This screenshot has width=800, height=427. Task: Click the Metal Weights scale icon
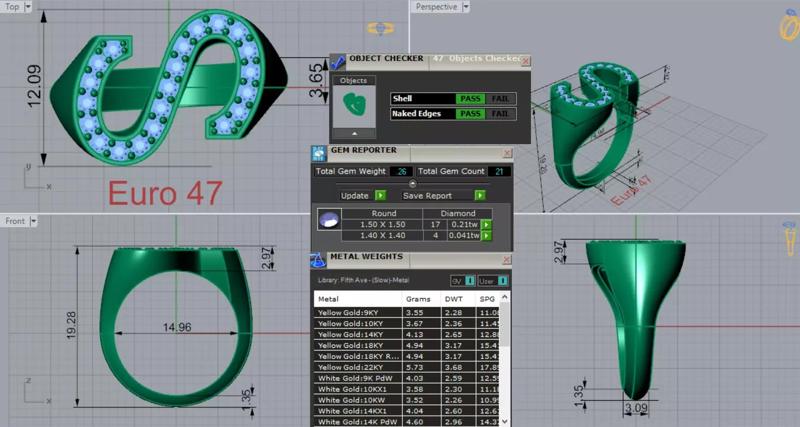pyautogui.click(x=318, y=260)
